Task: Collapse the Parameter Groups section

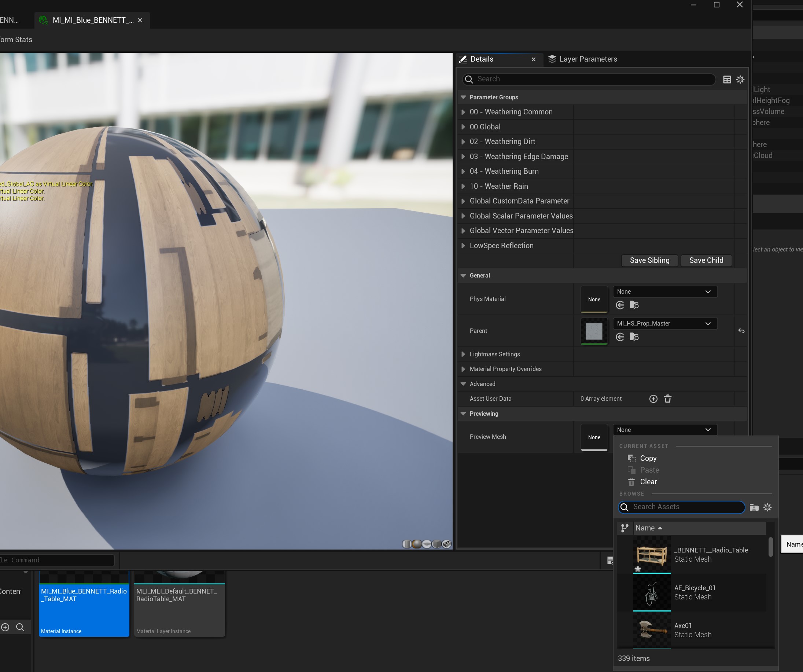Action: [x=463, y=98]
